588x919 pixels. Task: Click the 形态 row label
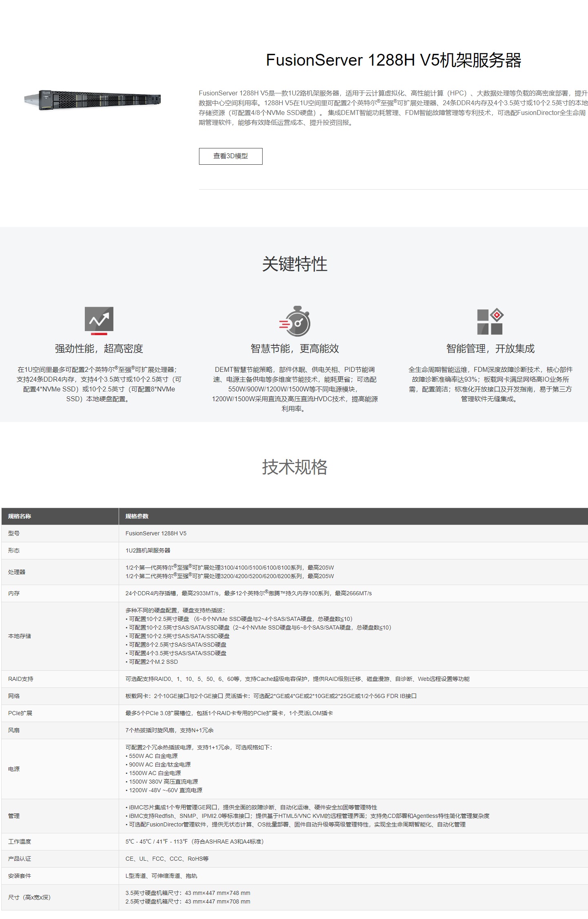[x=14, y=550]
